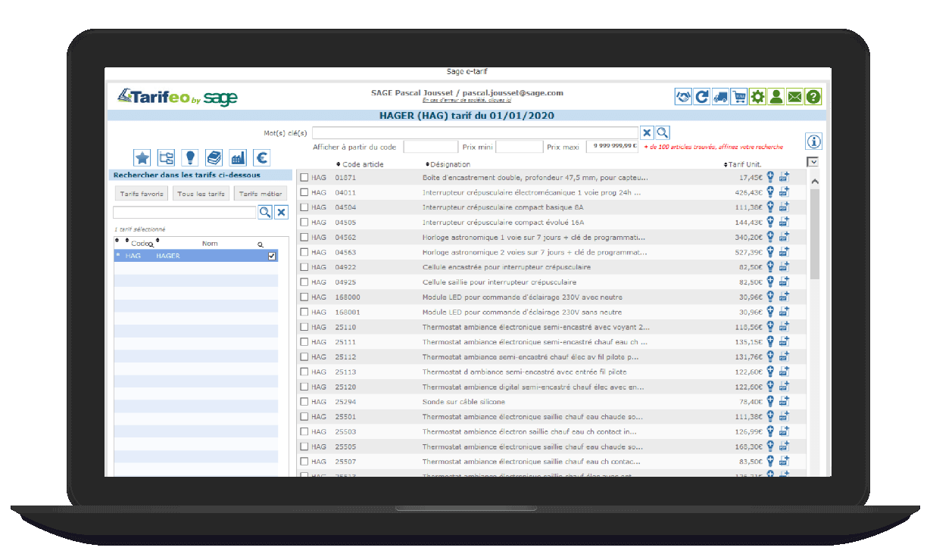Screen dimensions: 930x560
Task: Sort tariff list by Nom column
Action: tap(210, 244)
